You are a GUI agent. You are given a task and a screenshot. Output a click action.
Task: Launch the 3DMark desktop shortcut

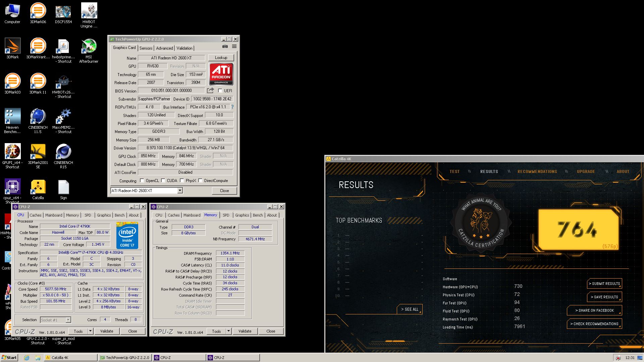(x=12, y=49)
